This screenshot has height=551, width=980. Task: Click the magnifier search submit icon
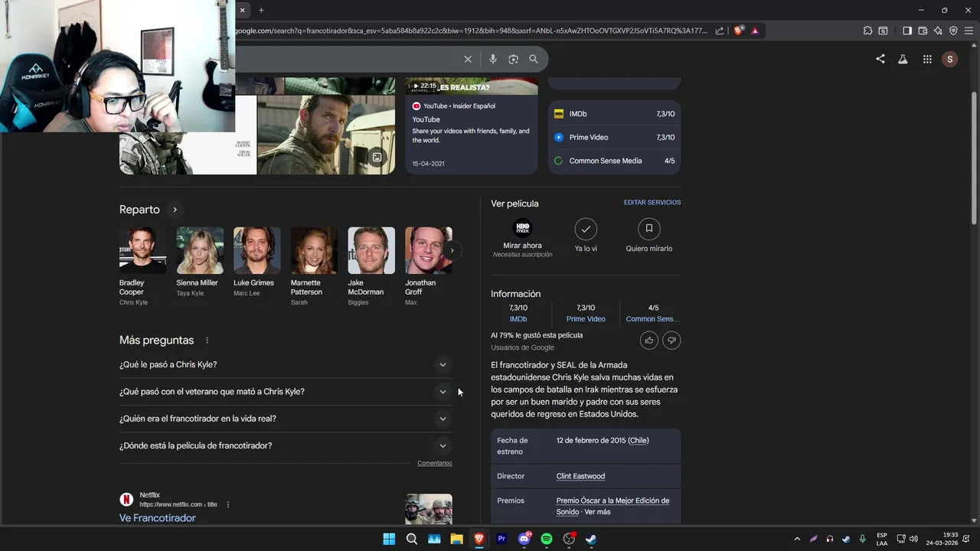[x=534, y=59]
